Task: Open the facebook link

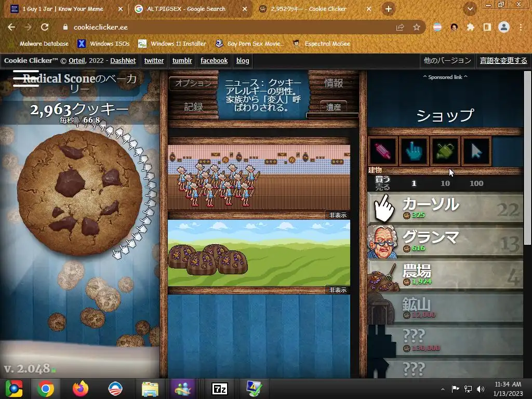Action: pos(214,61)
